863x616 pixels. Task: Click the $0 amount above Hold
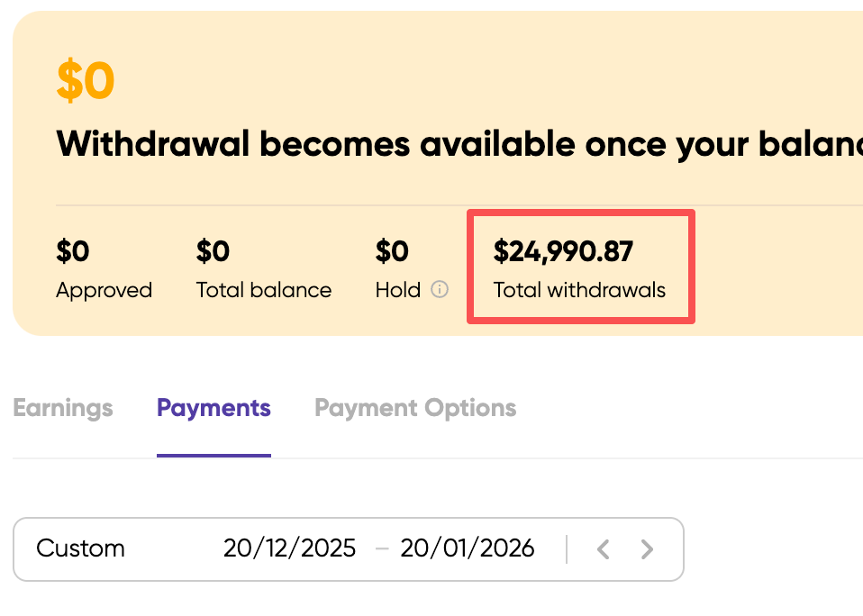coord(393,251)
